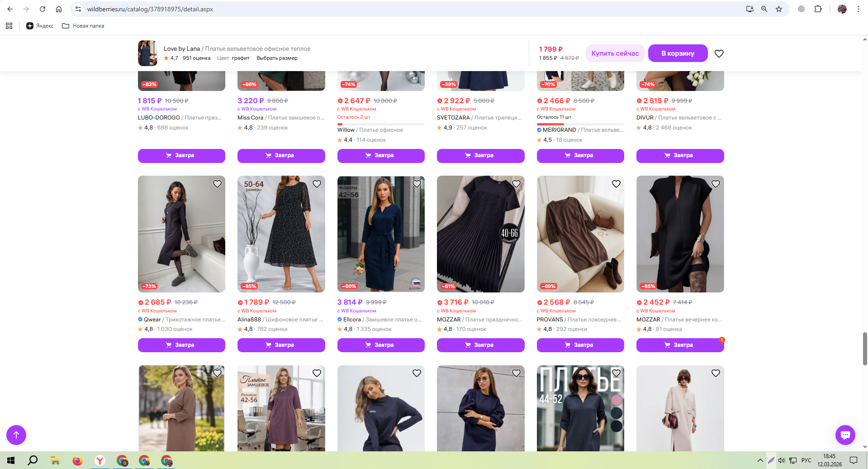Add DIVUR dress to cart via Завтра
This screenshot has height=469, width=868.
pyautogui.click(x=680, y=155)
